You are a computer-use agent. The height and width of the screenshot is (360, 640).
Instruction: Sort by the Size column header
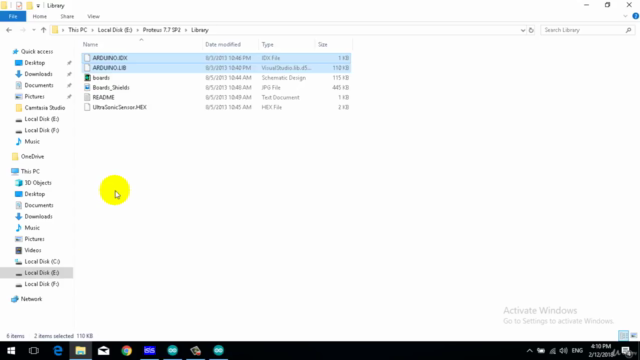pos(323,44)
